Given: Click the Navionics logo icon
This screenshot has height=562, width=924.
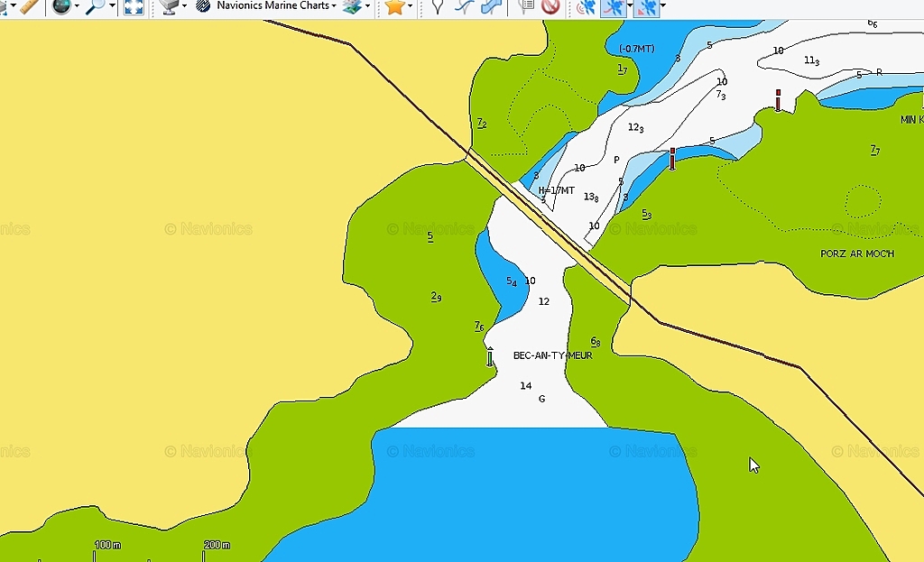Looking at the screenshot, I should click(x=203, y=6).
